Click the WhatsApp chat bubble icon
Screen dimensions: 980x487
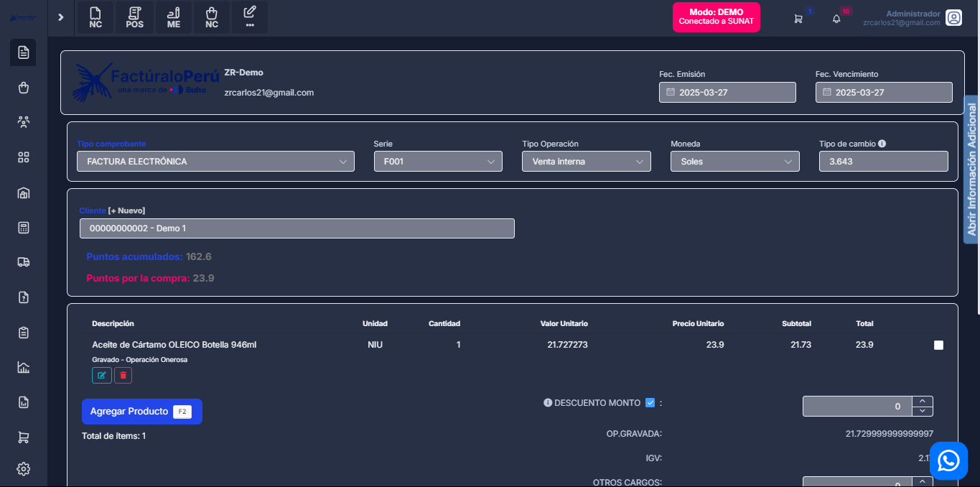[x=948, y=460]
